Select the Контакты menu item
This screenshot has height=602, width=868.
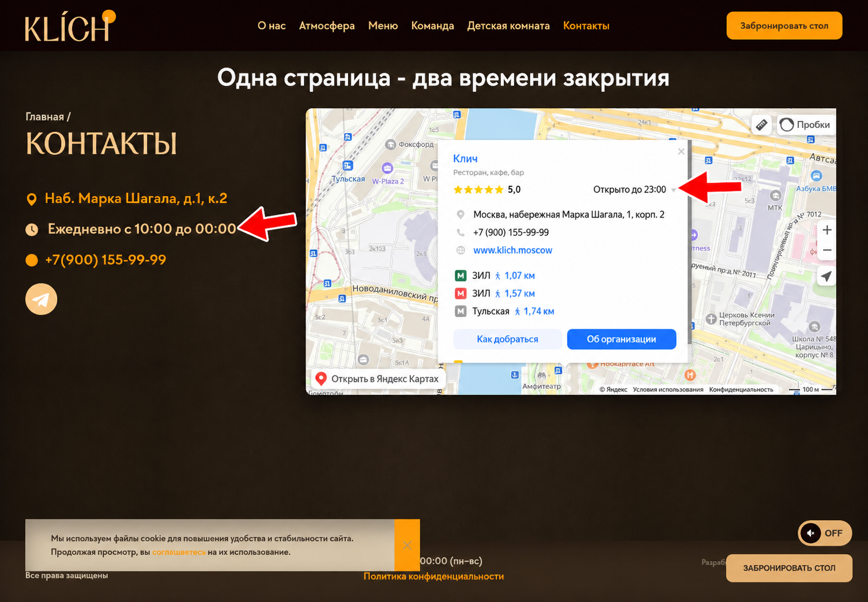click(586, 26)
